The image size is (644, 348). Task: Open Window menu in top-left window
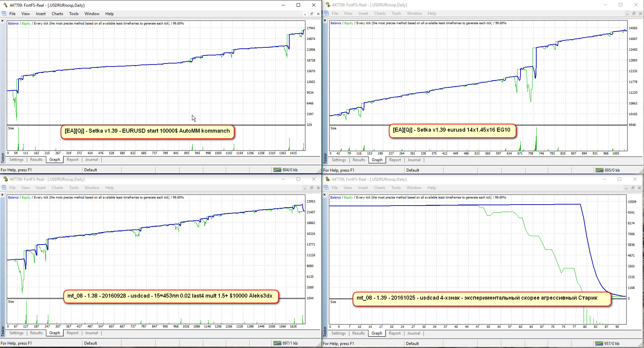(x=92, y=14)
